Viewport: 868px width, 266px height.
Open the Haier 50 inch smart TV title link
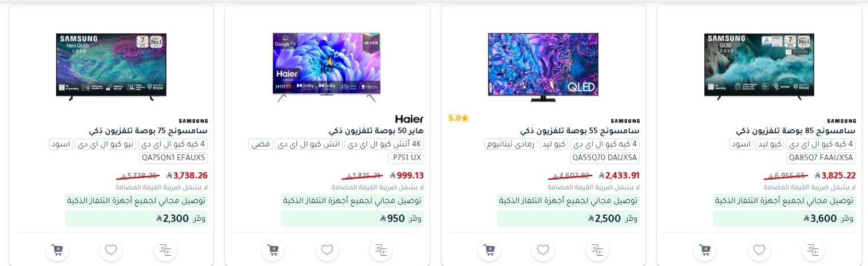[x=376, y=131]
